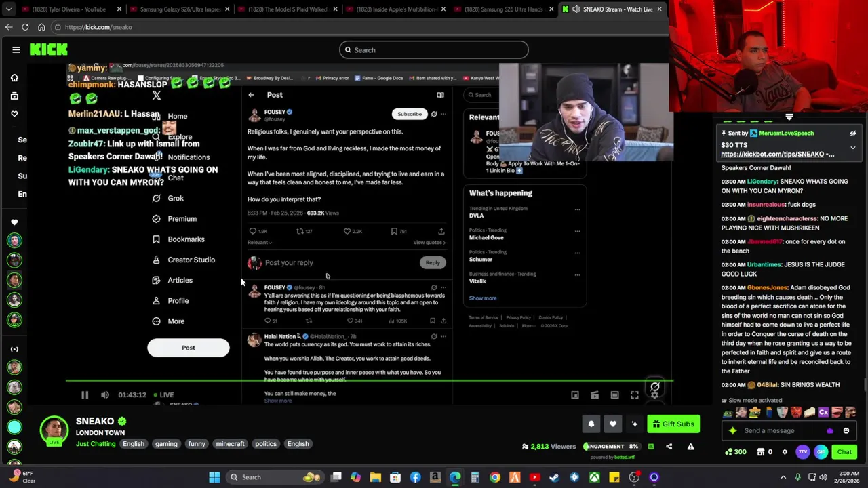Open the Kick hamburger menu
868x488 pixels.
point(16,49)
